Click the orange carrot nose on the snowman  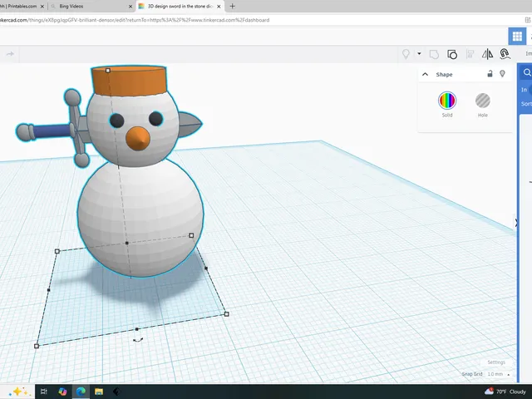(x=138, y=139)
